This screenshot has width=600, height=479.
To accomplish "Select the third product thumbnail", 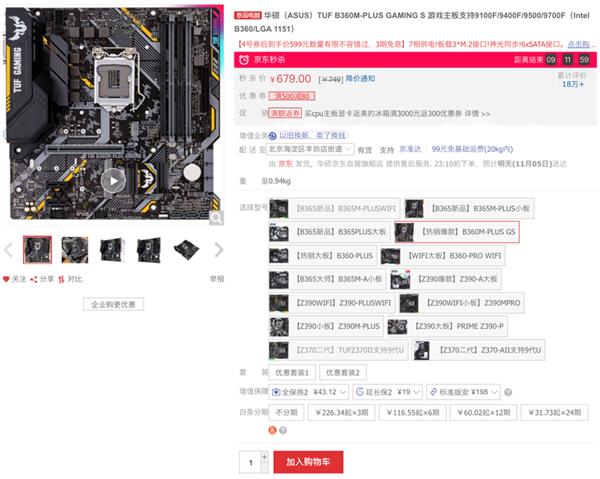I will (x=112, y=250).
